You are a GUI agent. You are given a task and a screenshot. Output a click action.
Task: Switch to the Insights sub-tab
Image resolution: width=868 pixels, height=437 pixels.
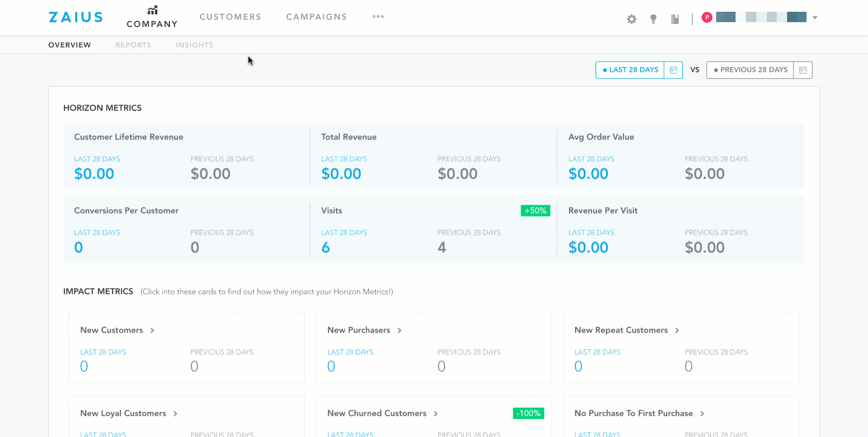click(194, 45)
